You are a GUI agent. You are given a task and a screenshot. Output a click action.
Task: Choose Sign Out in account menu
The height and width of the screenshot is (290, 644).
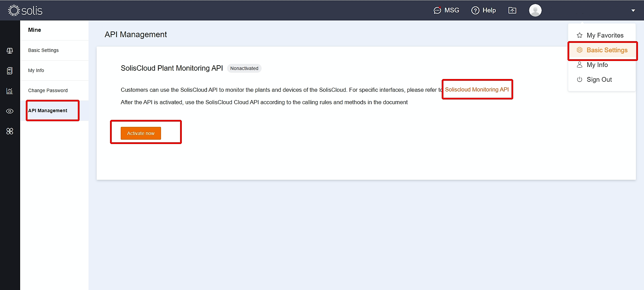click(602, 79)
